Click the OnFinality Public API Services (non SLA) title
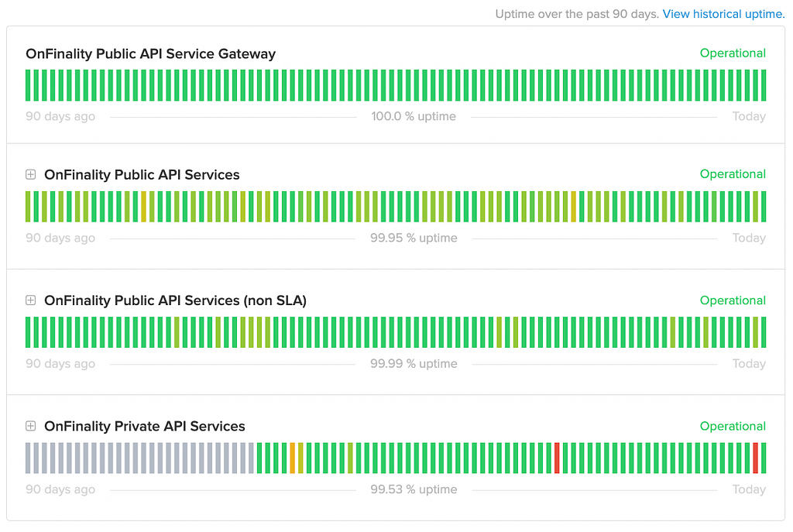The width and height of the screenshot is (793, 532). (x=176, y=300)
